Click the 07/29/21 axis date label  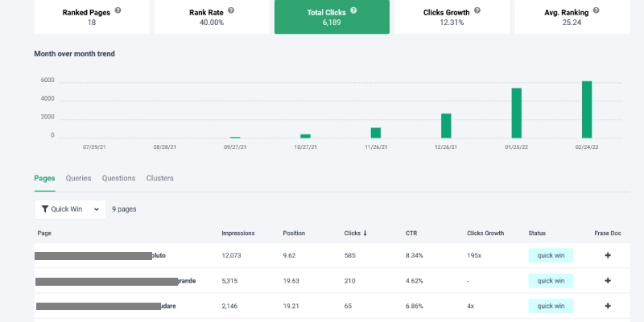[x=94, y=147]
